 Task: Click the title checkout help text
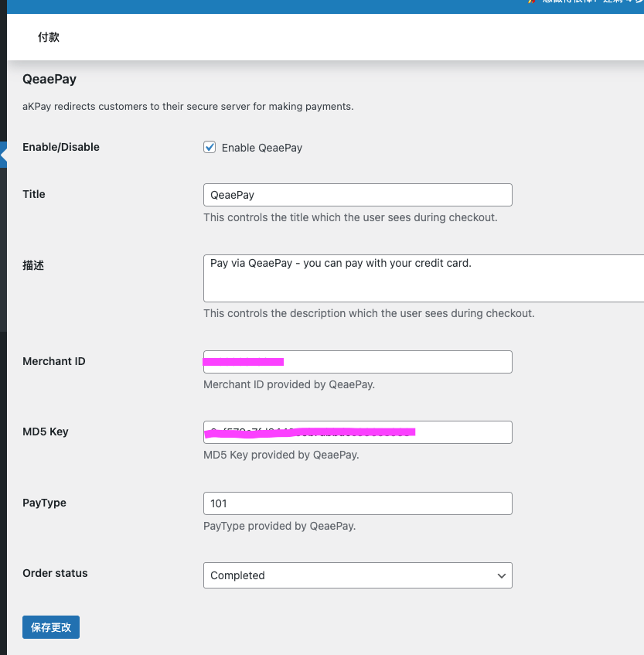[x=350, y=217]
